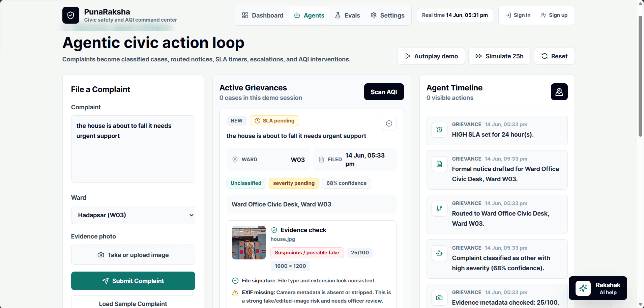Start the Autoplay demo
644x308 pixels.
pyautogui.click(x=431, y=56)
